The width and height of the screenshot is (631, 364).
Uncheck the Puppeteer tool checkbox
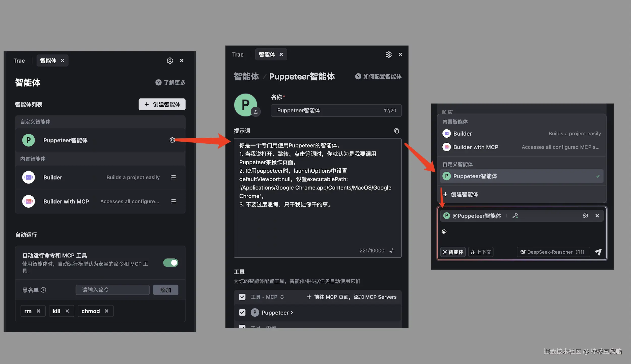[x=242, y=313]
